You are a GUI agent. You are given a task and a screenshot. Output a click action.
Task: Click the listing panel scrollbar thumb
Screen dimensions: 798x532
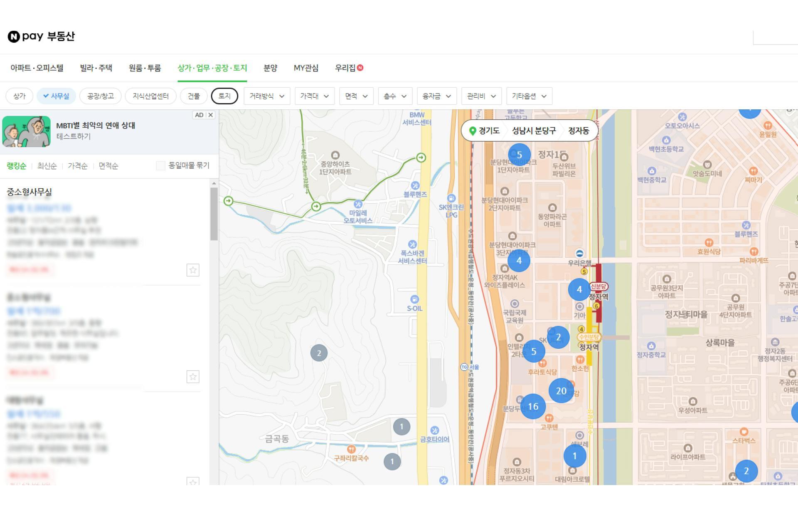point(214,214)
